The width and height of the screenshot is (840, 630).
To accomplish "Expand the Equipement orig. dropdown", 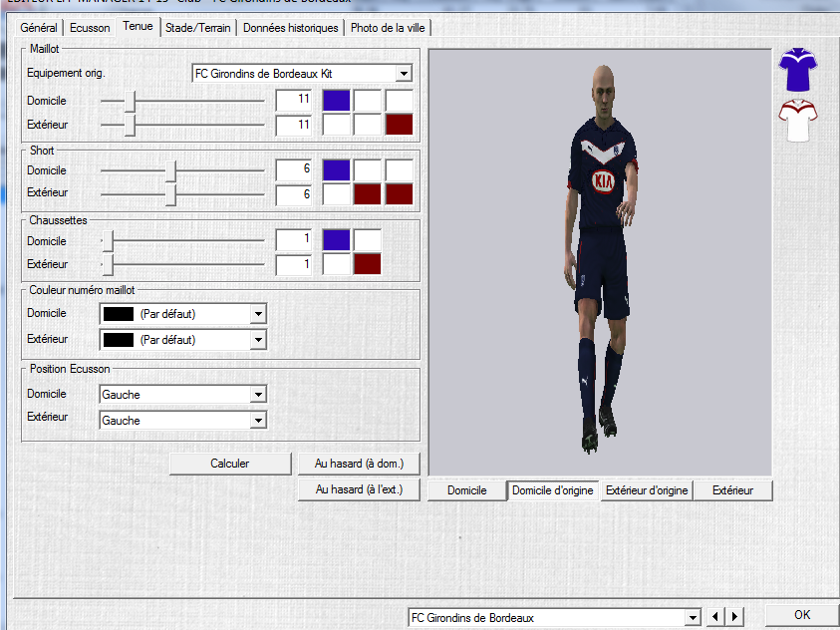I will pos(404,74).
